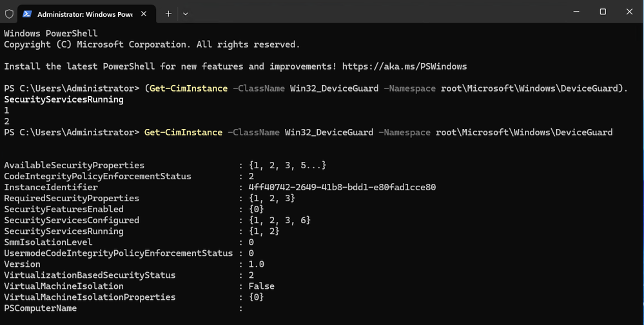This screenshot has width=644, height=325.
Task: Click the CodeIntegrityPolicyEnforcementStatus property name
Action: [x=97, y=177]
